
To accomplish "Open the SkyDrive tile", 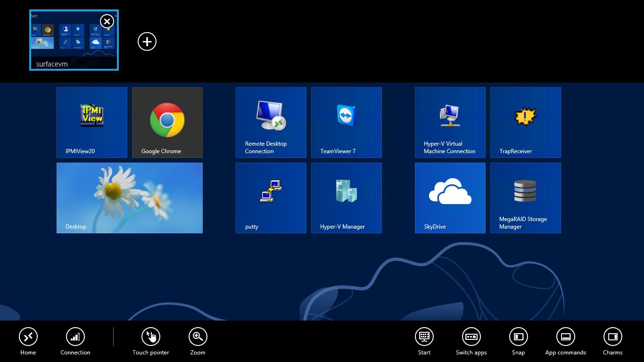I will [450, 198].
